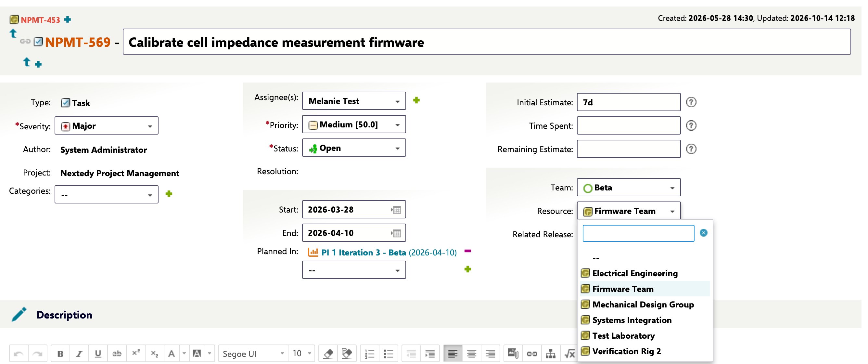Screen dimensions: 868x364
Task: Open the text background color picker arrow
Action: (x=210, y=354)
